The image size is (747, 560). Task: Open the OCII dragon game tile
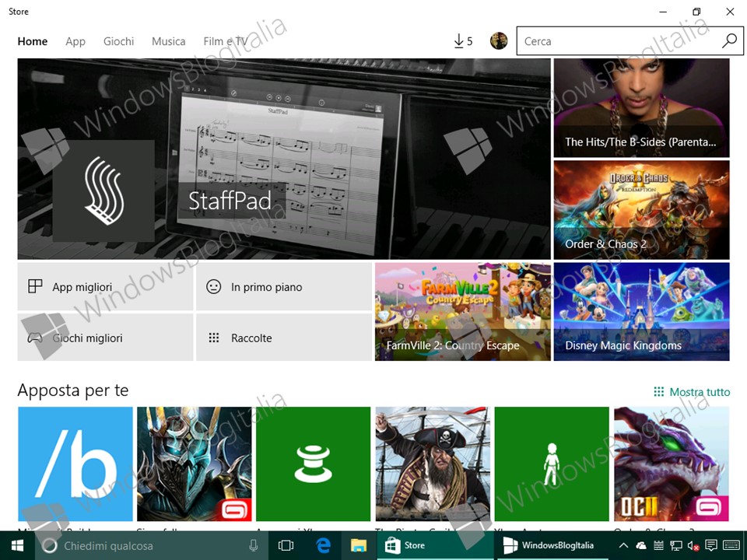coord(672,464)
